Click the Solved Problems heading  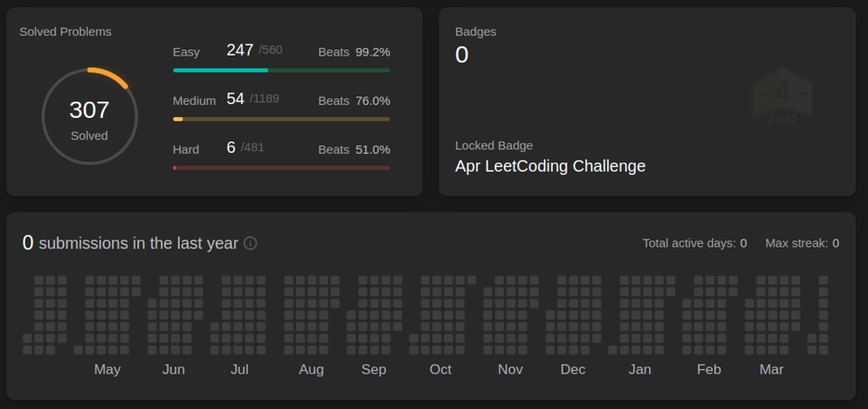click(65, 32)
